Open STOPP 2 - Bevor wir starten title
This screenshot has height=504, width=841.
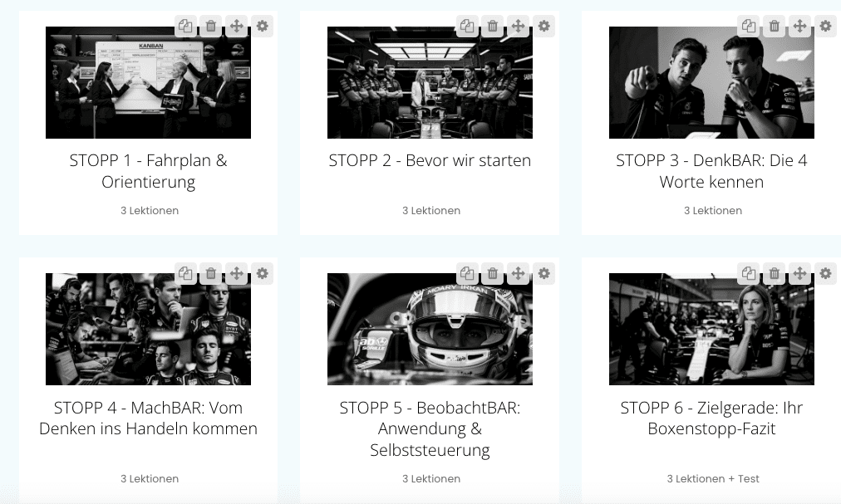click(x=430, y=160)
